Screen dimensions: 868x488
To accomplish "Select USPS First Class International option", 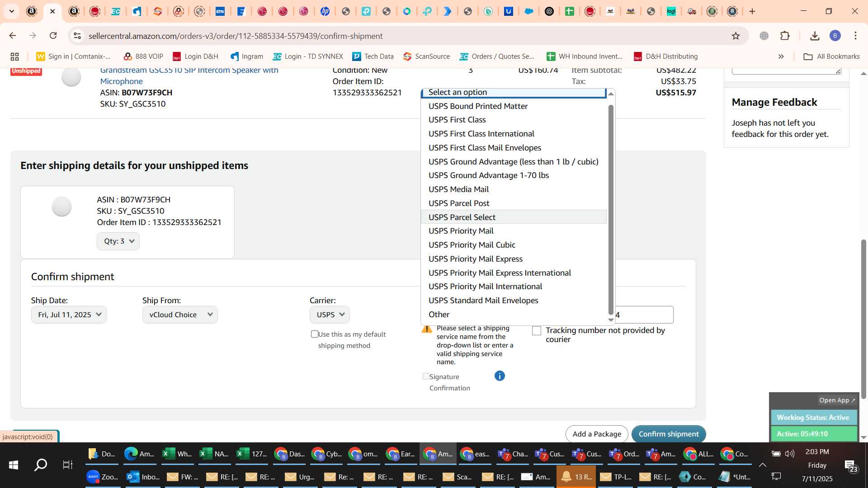I will pyautogui.click(x=514, y=134).
